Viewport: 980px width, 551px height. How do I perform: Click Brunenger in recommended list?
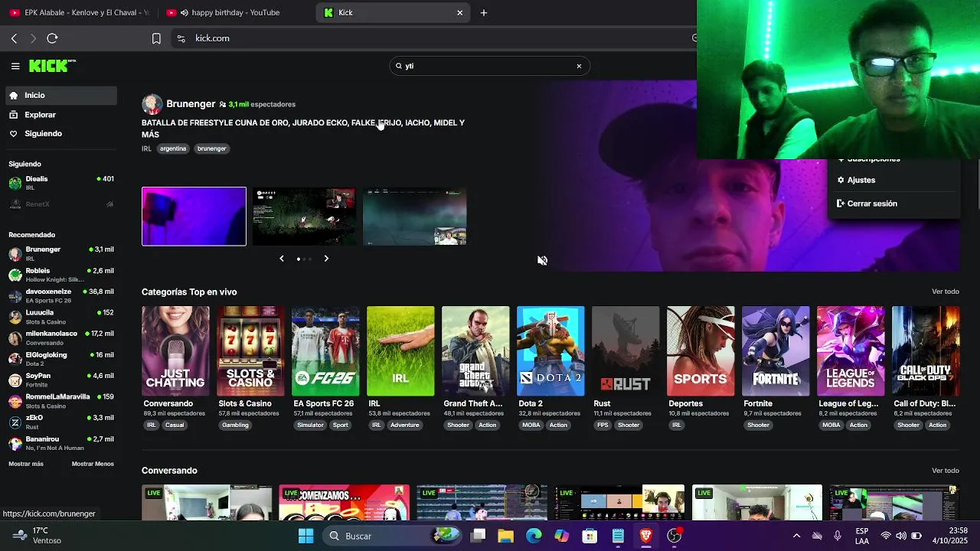click(60, 253)
